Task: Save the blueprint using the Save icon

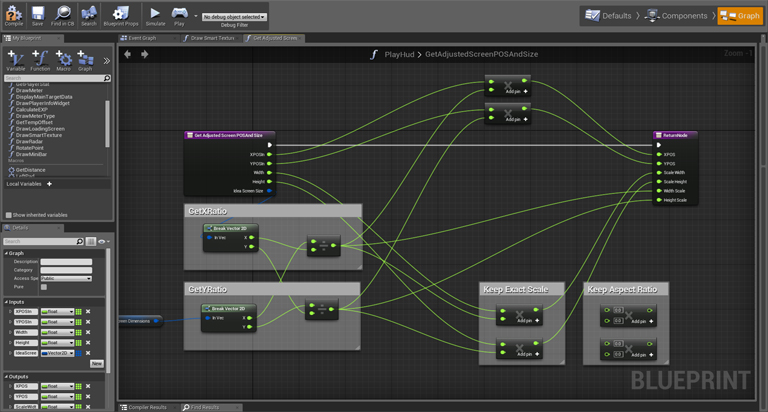Action: pos(38,14)
